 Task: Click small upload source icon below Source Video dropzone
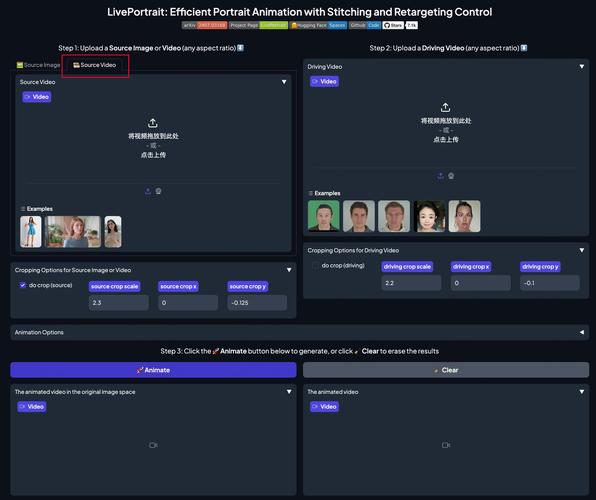point(148,191)
